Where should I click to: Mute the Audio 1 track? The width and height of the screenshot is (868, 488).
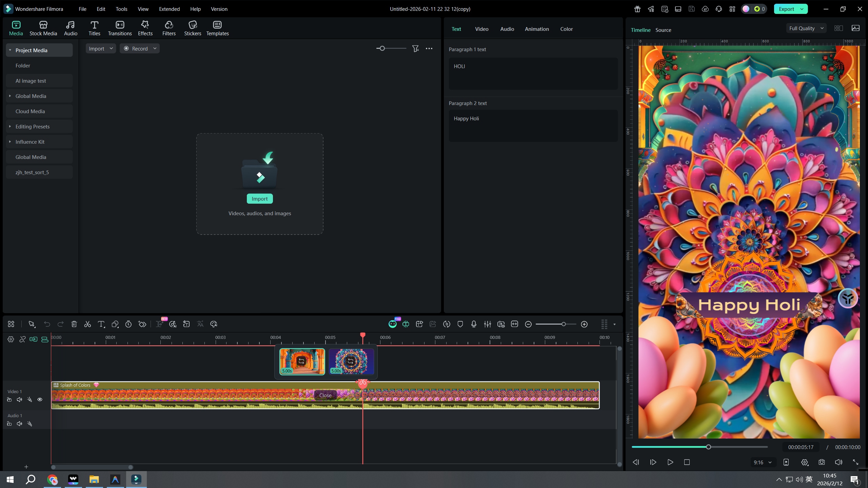coord(19,424)
